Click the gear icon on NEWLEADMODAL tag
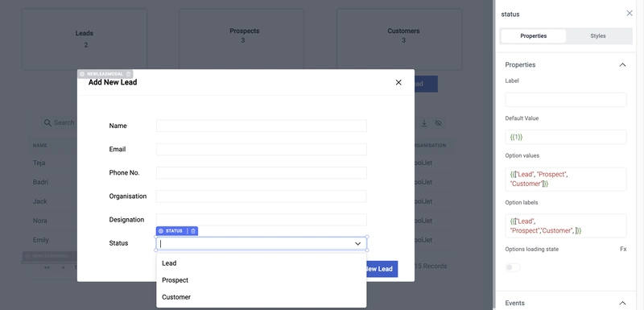This screenshot has width=644, height=310. [82, 74]
